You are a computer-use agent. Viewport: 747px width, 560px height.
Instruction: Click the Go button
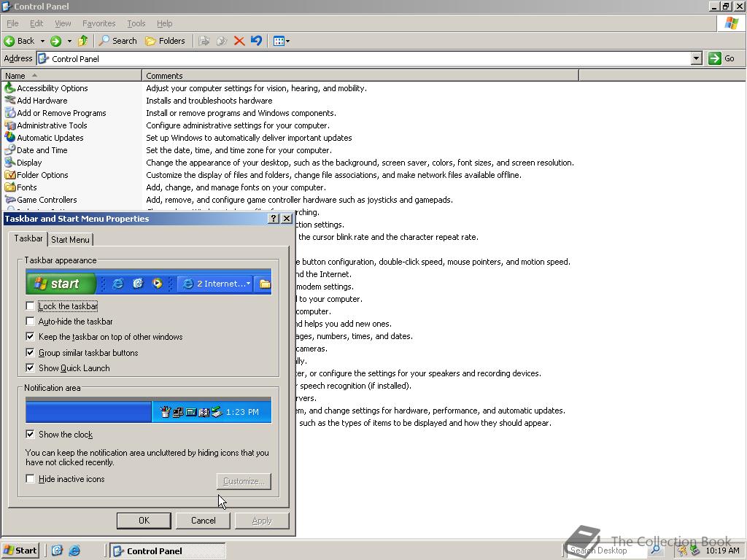pyautogui.click(x=722, y=58)
